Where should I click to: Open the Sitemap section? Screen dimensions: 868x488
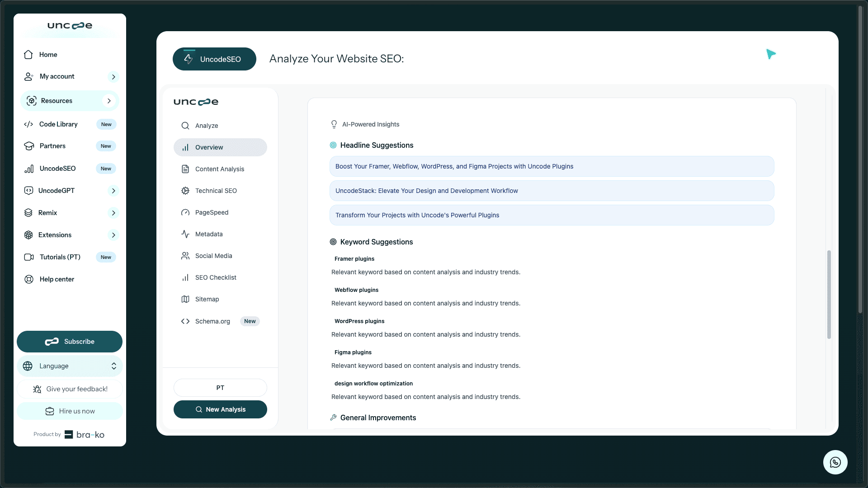(220, 299)
